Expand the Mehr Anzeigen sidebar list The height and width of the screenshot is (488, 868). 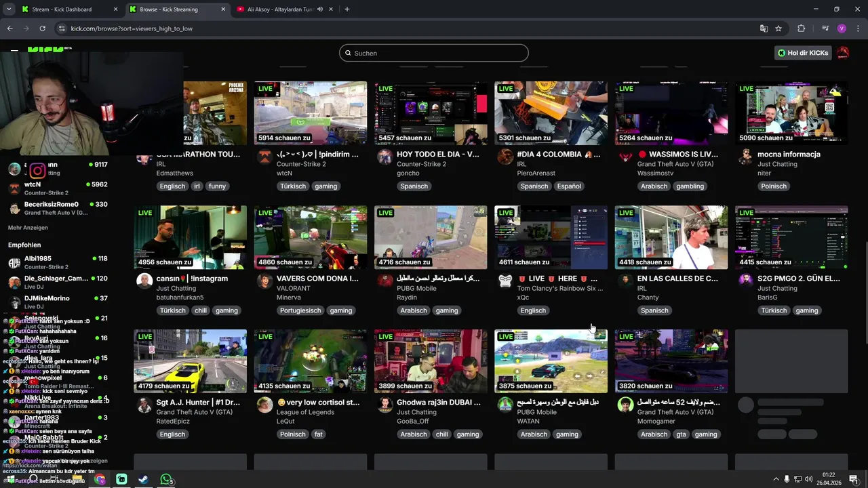tap(28, 228)
